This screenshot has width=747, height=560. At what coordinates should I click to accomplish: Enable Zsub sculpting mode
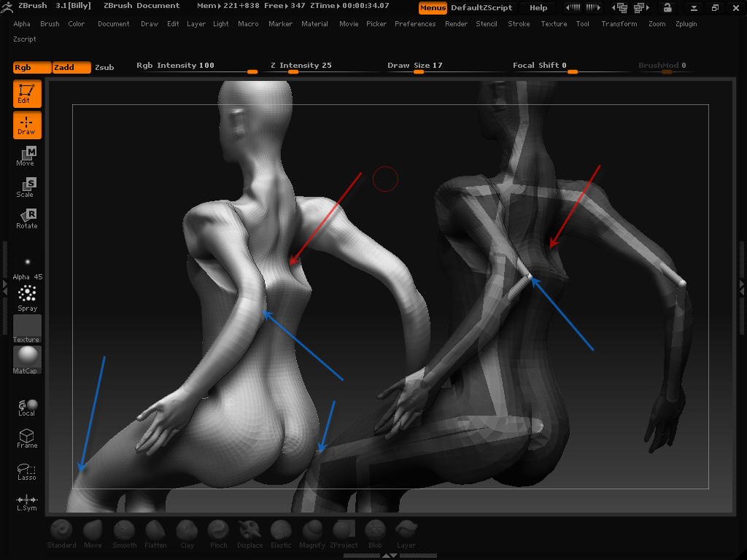[104, 67]
